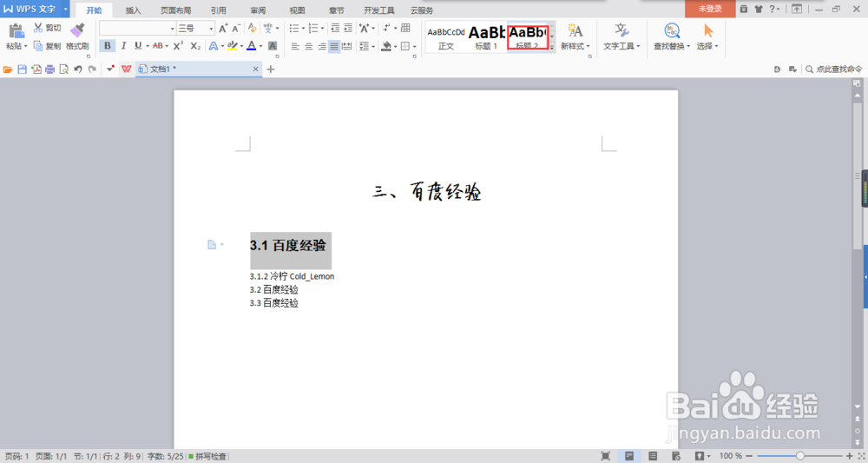Click the skin T-shirt icon in title bar

758,9
